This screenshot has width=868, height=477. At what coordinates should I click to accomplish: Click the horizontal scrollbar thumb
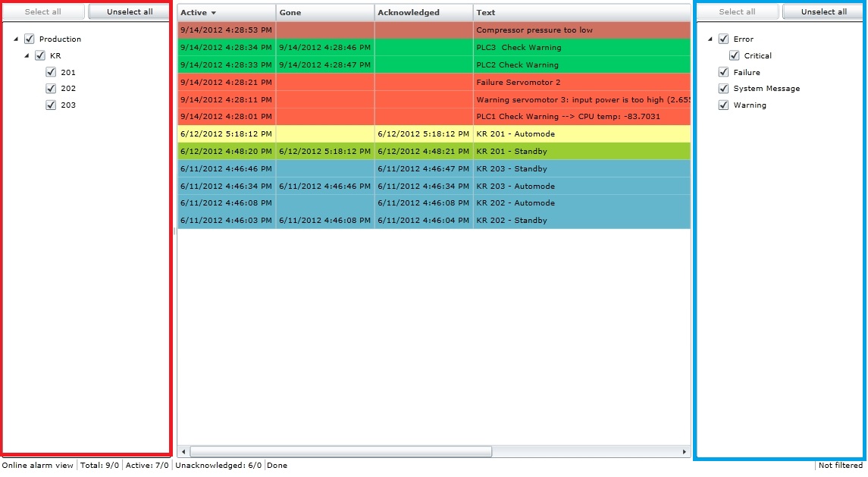pos(341,451)
